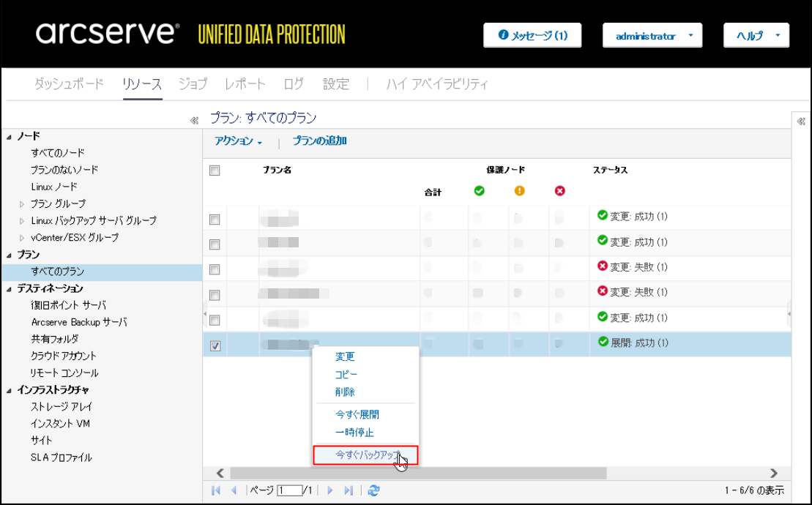Refresh the plan list

(373, 490)
